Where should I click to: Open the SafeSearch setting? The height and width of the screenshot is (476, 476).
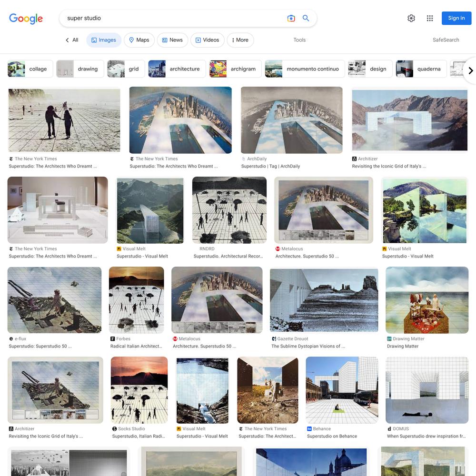446,40
